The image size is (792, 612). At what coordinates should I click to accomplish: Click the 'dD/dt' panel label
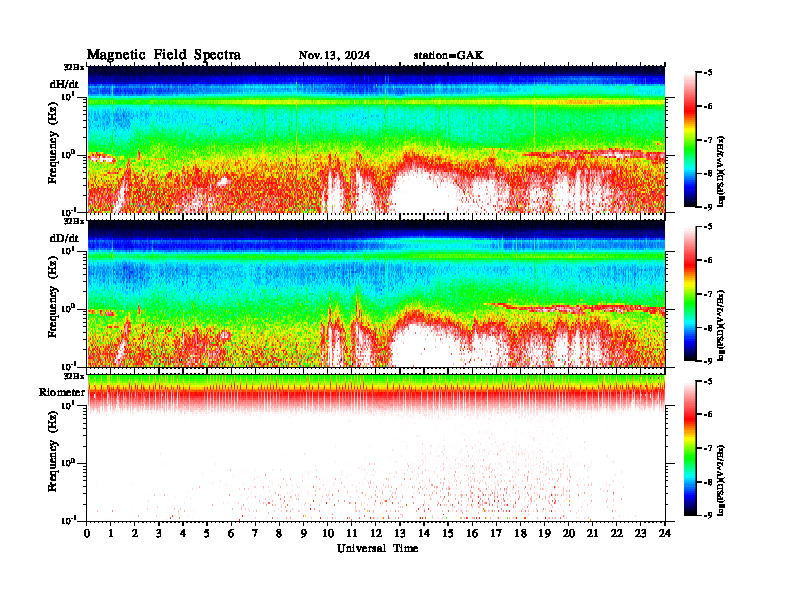[x=64, y=238]
